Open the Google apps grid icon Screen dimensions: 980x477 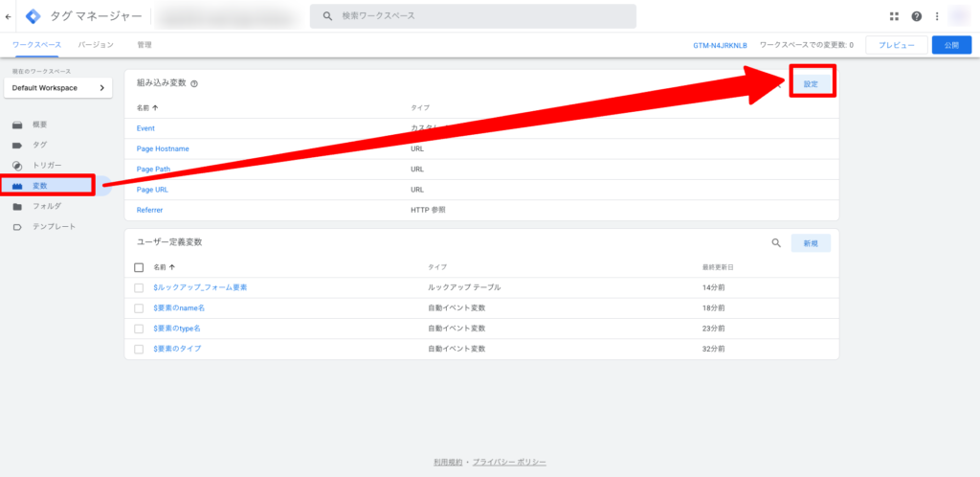895,16
